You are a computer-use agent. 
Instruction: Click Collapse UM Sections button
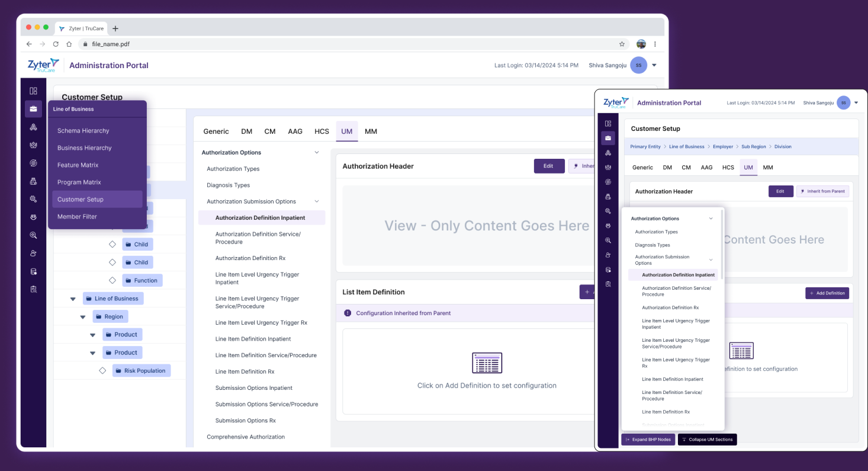click(708, 440)
